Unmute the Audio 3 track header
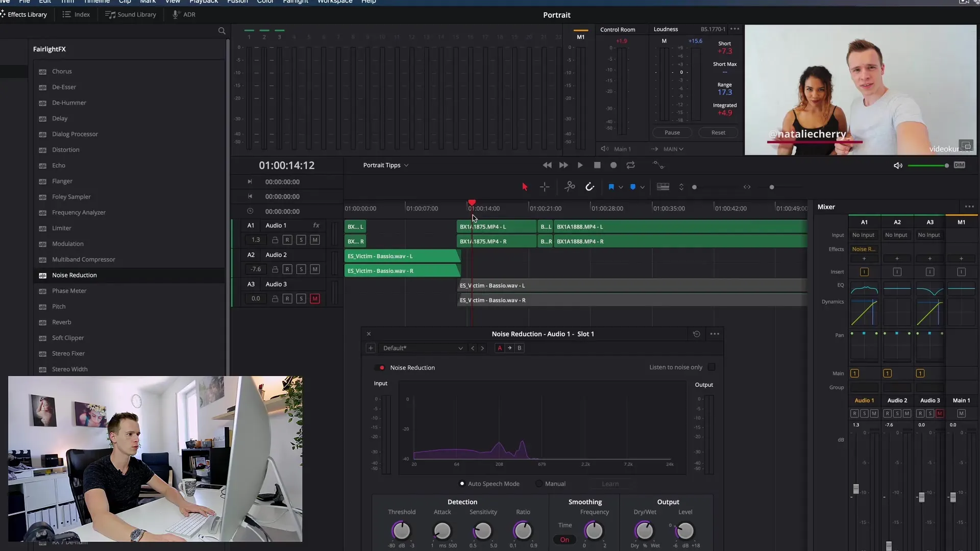 (x=315, y=299)
